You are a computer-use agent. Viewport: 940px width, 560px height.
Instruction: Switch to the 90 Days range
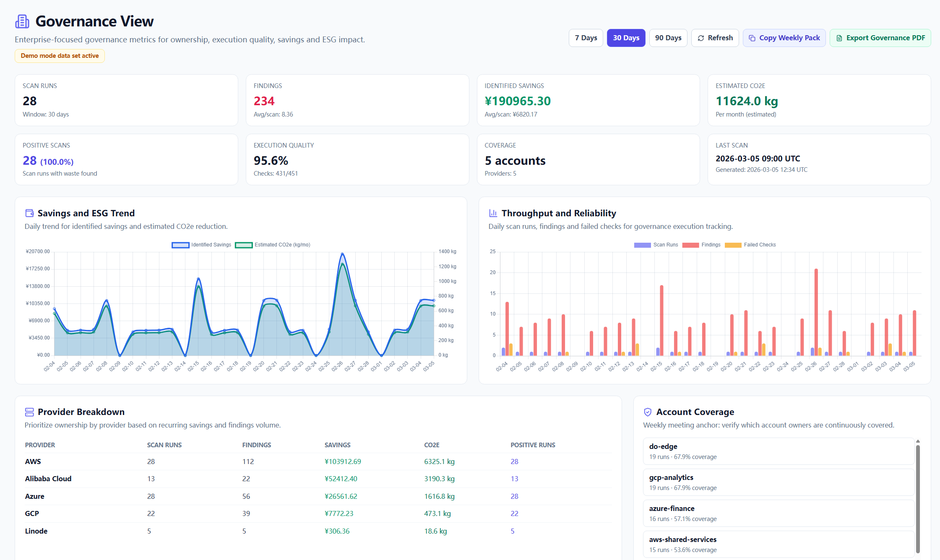click(668, 38)
